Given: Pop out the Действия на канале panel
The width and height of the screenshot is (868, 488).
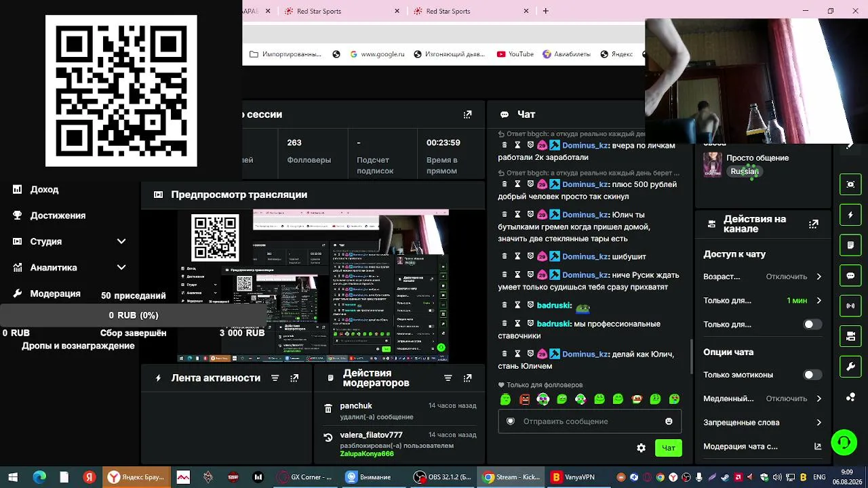Looking at the screenshot, I should click(814, 224).
